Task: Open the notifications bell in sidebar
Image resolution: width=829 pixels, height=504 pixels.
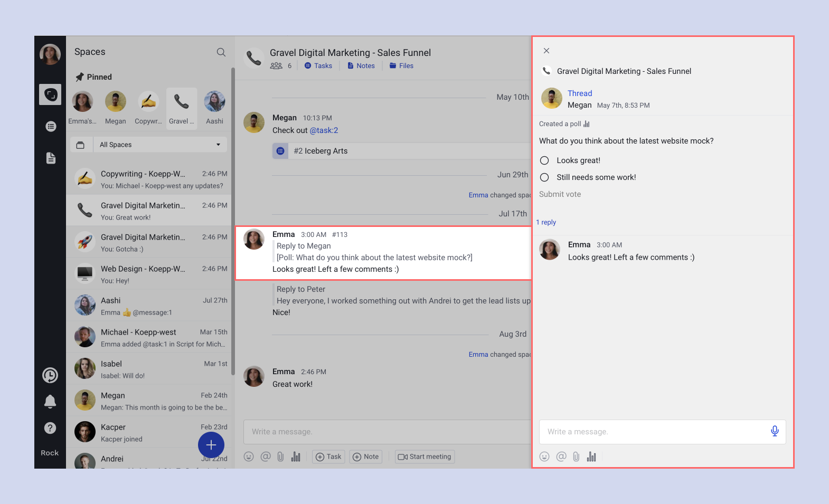Action: 50,402
